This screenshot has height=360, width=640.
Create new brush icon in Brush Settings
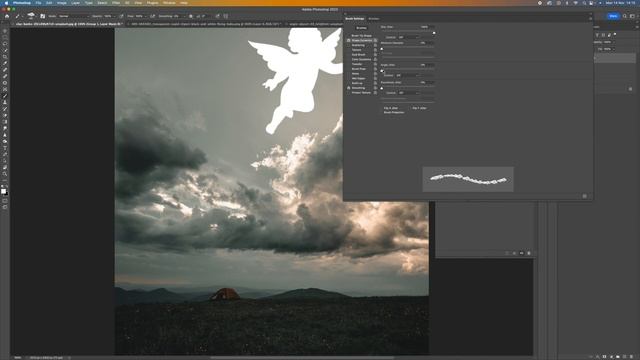point(584,196)
